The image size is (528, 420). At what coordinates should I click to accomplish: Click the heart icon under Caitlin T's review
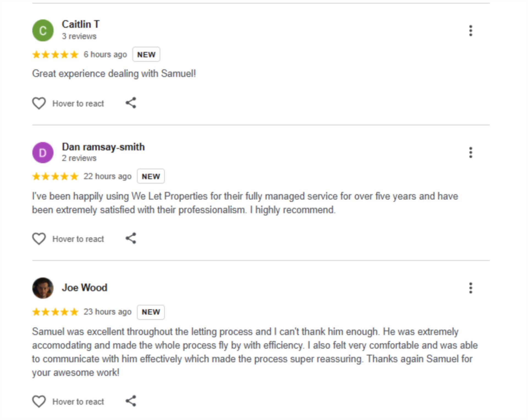pos(39,104)
